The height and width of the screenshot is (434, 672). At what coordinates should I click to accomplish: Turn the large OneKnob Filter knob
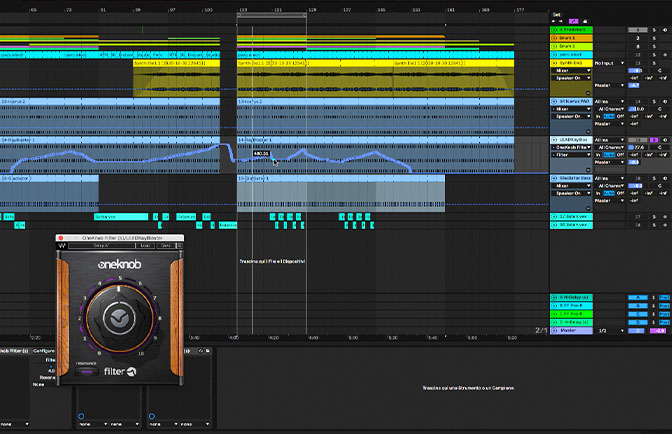pyautogui.click(x=120, y=318)
